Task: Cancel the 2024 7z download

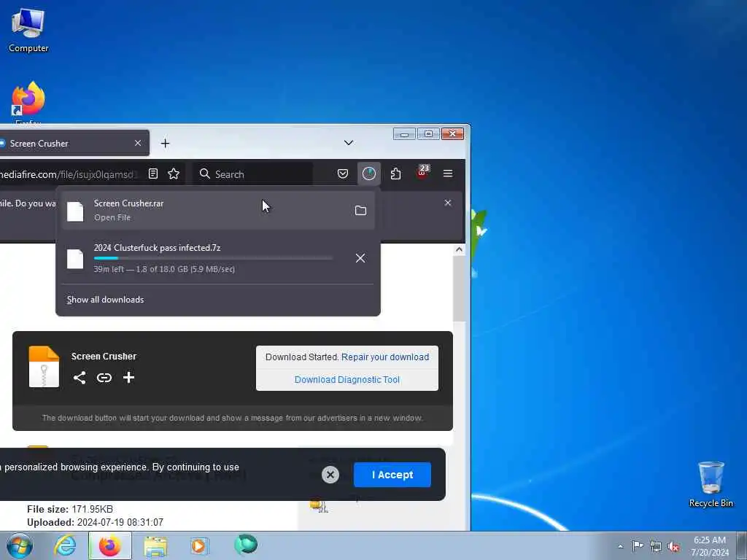Action: tap(360, 258)
